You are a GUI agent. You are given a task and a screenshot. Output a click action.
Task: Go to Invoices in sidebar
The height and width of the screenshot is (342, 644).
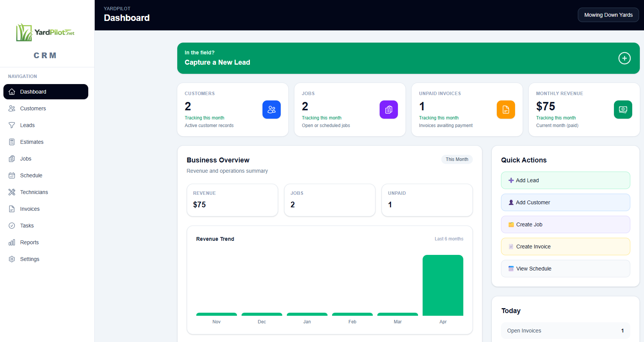[46, 209]
